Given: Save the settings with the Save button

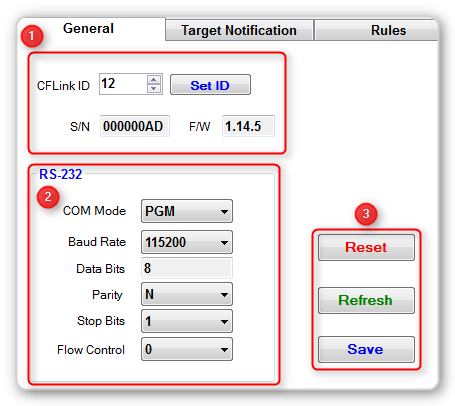Looking at the screenshot, I should coord(366,349).
